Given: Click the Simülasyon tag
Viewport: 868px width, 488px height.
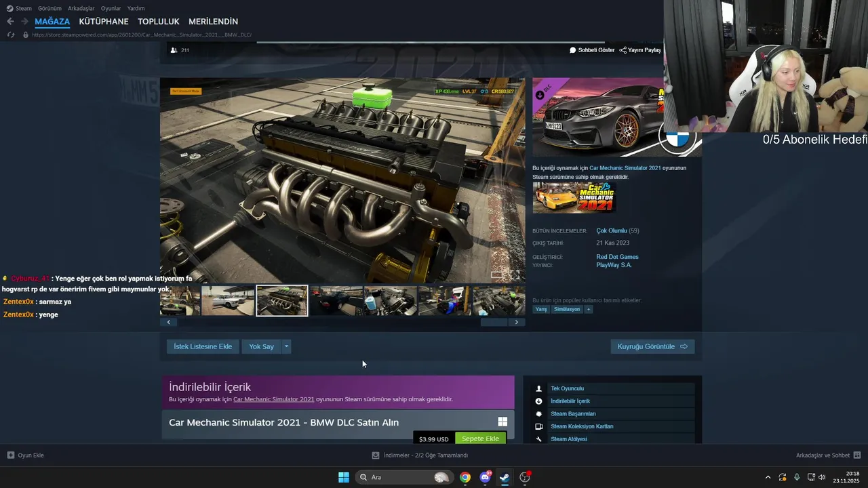Looking at the screenshot, I should coord(567,309).
